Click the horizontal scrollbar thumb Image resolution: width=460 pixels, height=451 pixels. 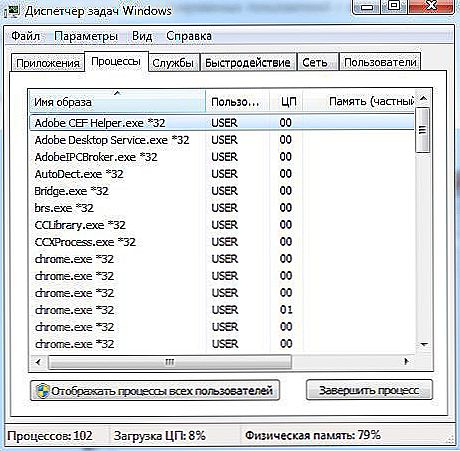click(x=170, y=362)
